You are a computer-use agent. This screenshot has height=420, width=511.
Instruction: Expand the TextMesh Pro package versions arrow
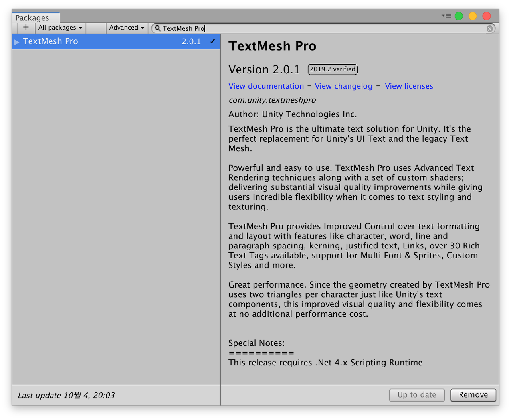click(x=16, y=42)
